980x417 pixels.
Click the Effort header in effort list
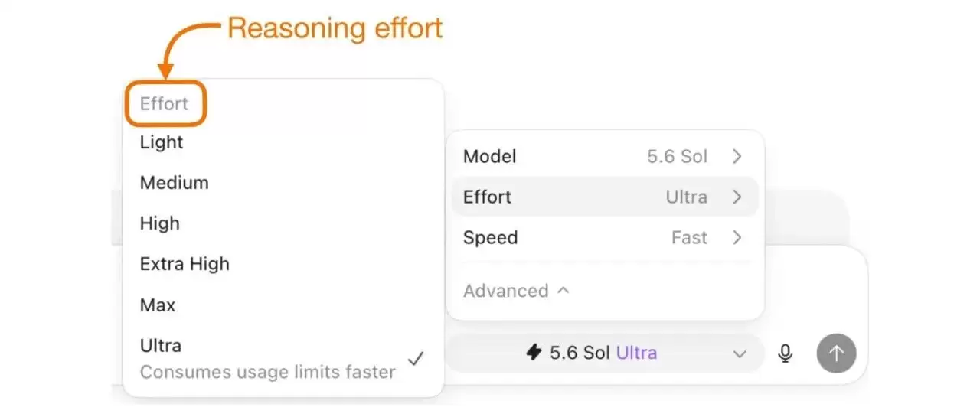click(x=164, y=104)
